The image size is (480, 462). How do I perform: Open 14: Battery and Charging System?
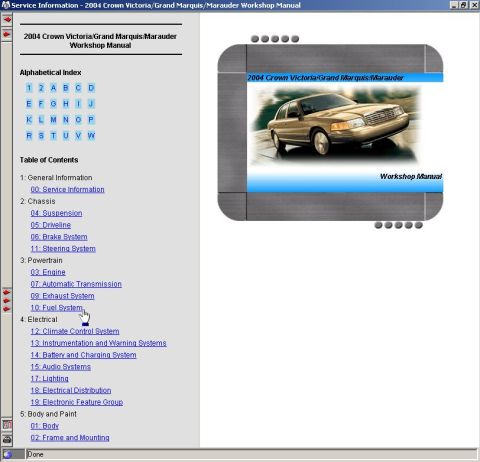(x=83, y=355)
